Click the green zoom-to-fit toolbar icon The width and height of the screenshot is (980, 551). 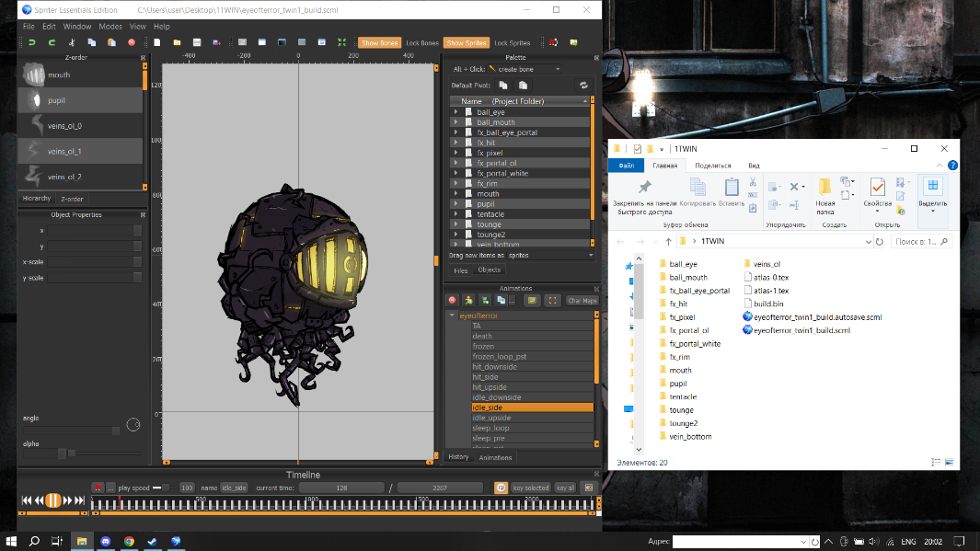(342, 42)
